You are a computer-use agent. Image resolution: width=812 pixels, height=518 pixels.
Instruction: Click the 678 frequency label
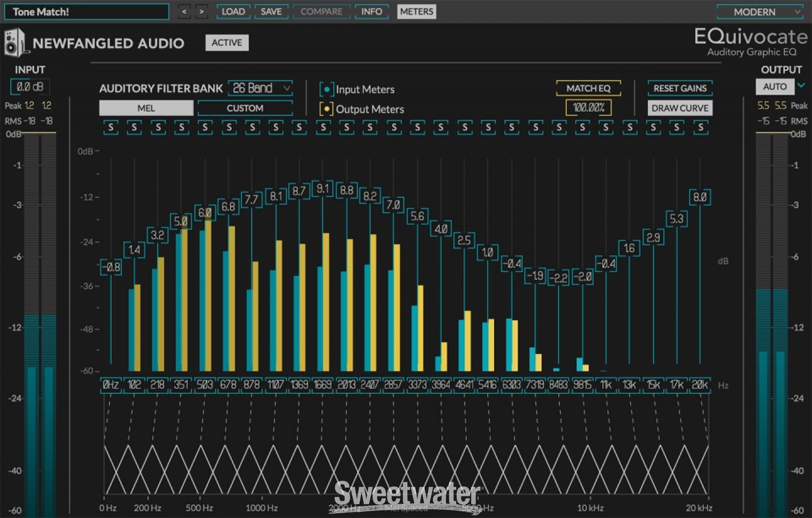[x=228, y=385]
